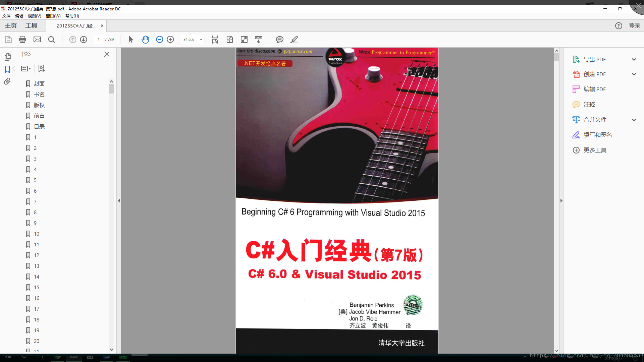
Task: Click the document scrollbar down arrow
Action: tap(556, 351)
